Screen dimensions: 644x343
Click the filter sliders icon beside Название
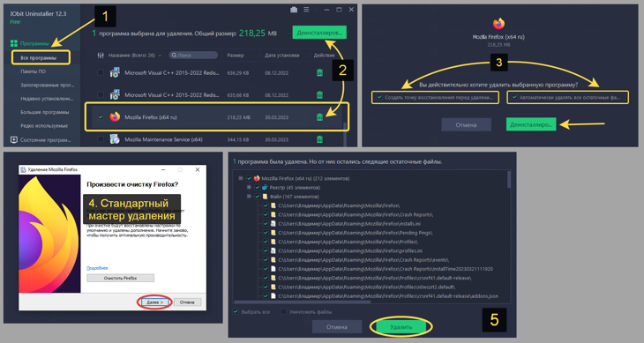[101, 55]
